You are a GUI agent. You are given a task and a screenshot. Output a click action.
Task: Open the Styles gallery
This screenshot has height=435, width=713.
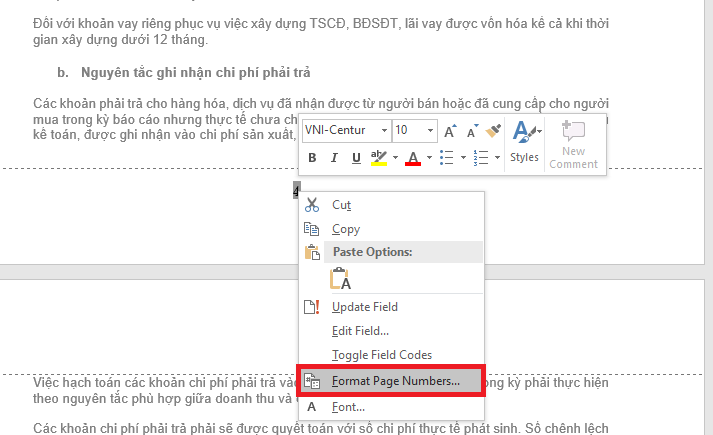click(524, 142)
